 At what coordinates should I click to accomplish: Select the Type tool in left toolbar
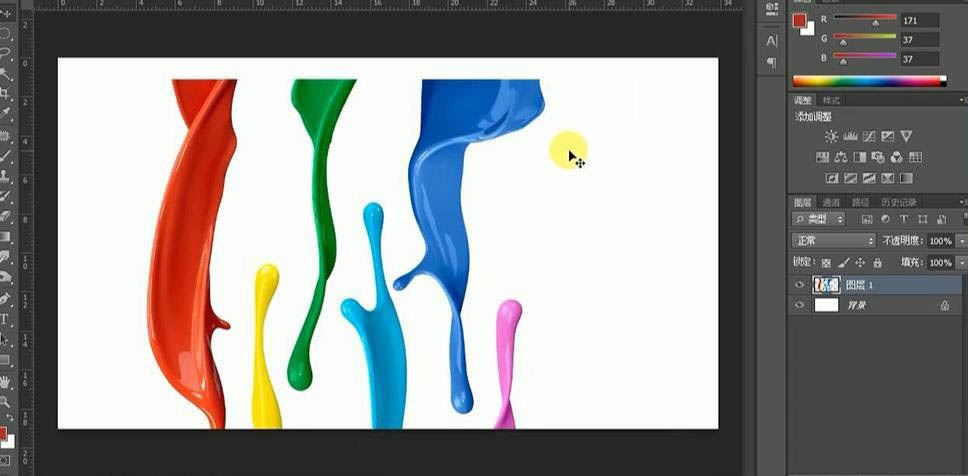(x=5, y=319)
